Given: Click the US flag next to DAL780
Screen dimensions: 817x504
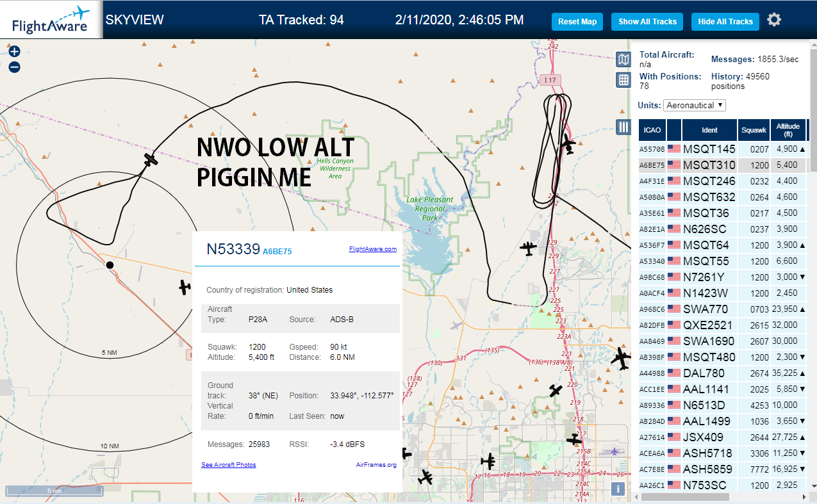Looking at the screenshot, I should click(674, 373).
